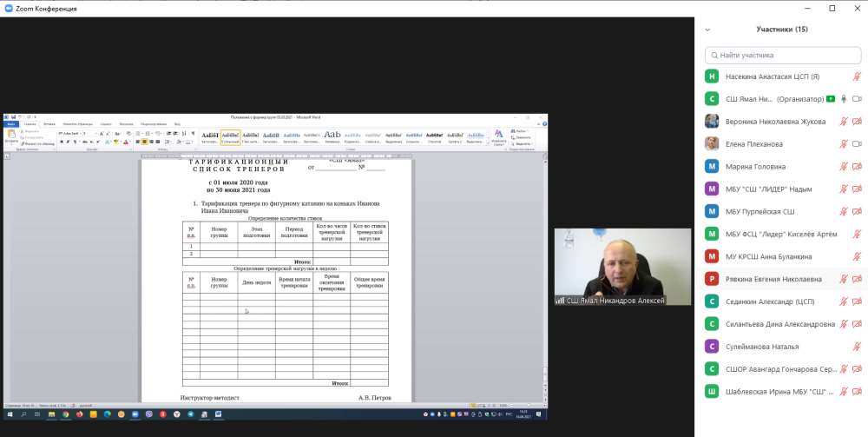Click muted mic icon for Вероника Николаевна Жукова

(x=844, y=122)
